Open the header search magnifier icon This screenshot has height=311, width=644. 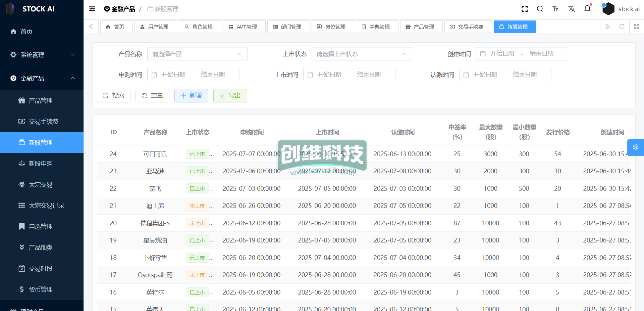click(x=540, y=9)
